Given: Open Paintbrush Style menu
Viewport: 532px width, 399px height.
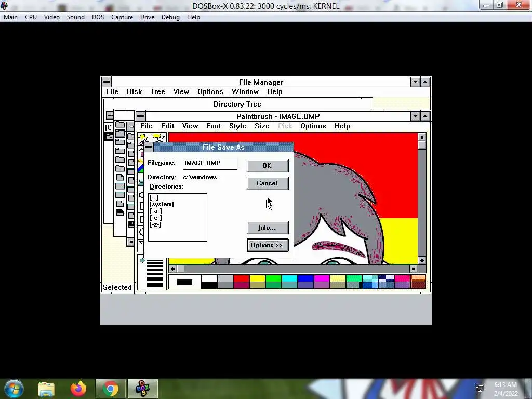Looking at the screenshot, I should [x=237, y=126].
